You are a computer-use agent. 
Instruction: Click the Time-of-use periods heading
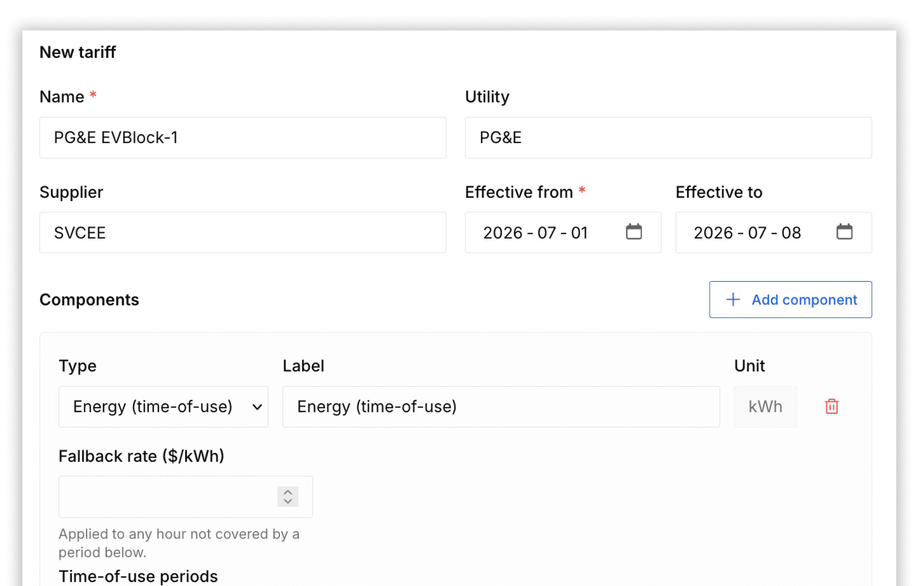(138, 576)
